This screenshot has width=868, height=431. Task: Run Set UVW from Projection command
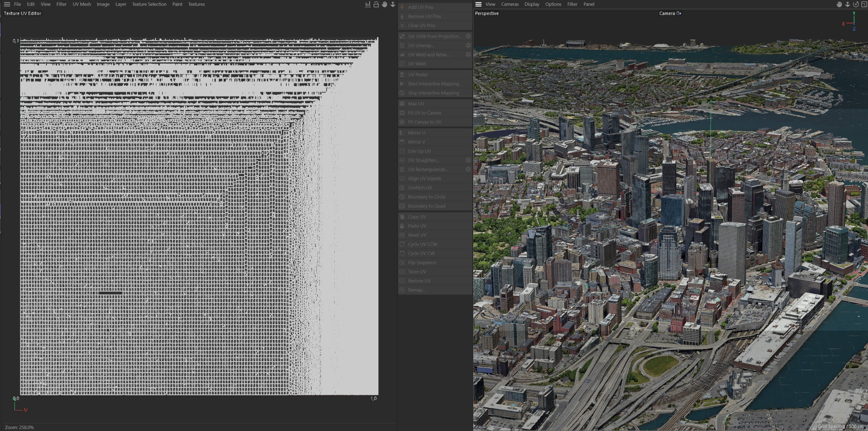pyautogui.click(x=431, y=36)
